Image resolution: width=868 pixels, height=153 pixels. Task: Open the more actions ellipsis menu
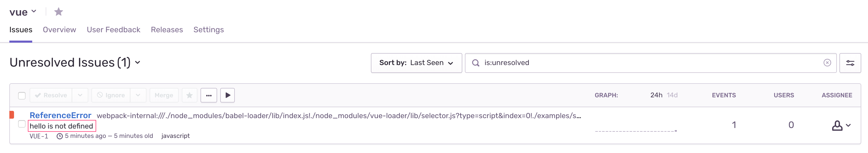[x=209, y=95]
